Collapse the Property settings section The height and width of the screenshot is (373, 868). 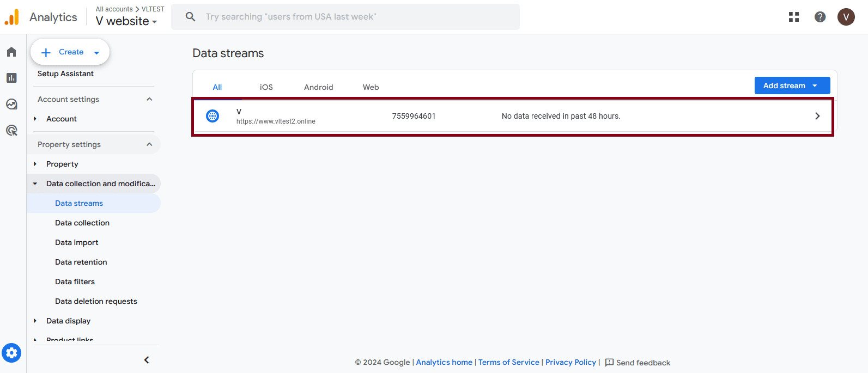[149, 144]
